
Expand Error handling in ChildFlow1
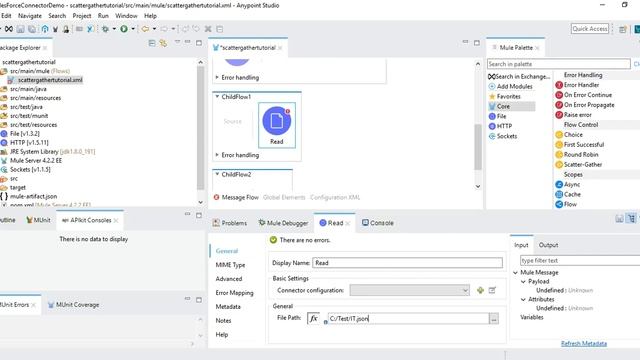217,155
